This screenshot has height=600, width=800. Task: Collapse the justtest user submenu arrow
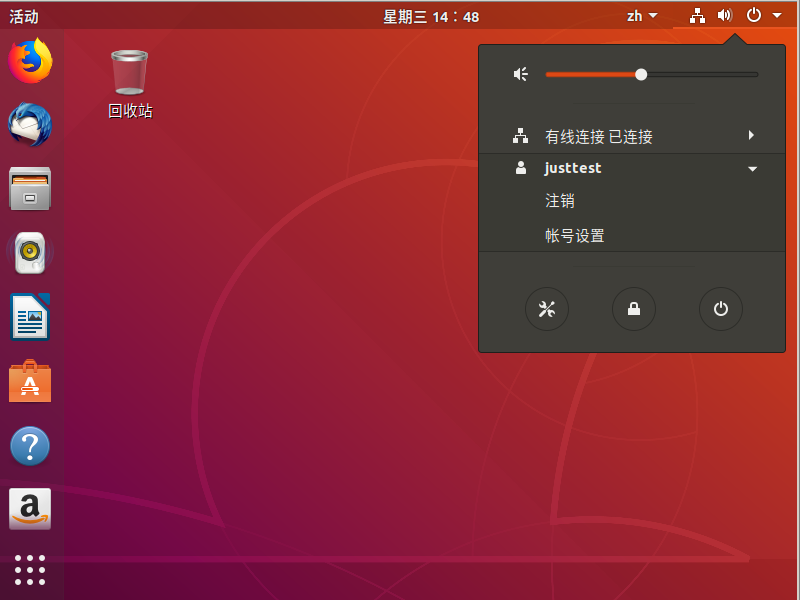tap(753, 169)
